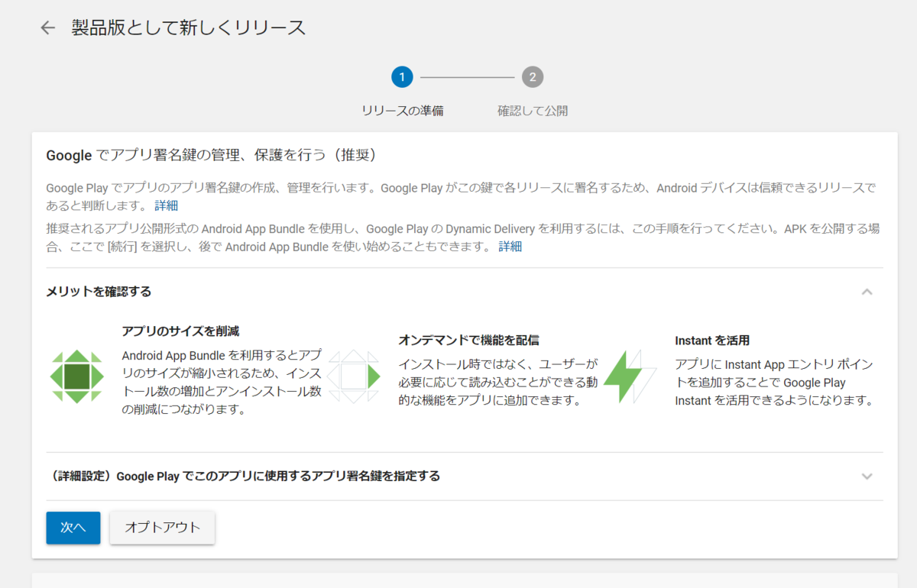Open 詳細 link after Android App Bundle sentence
Image resolution: width=917 pixels, height=588 pixels.
tap(510, 247)
